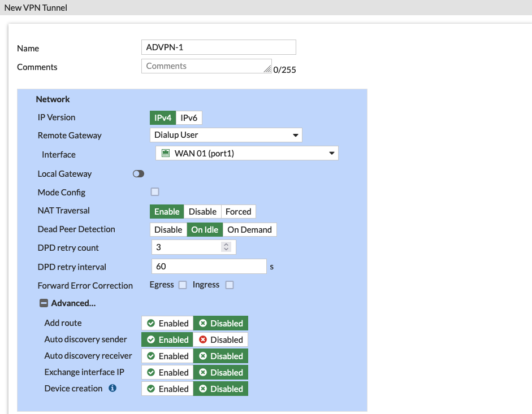This screenshot has width=532, height=414.
Task: Toggle the Local Gateway switch
Action: (x=139, y=174)
